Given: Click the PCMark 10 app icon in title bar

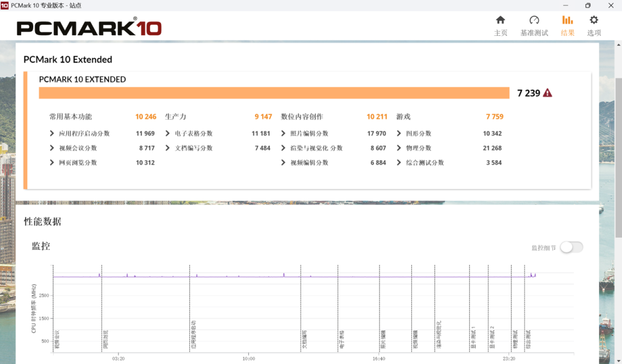Looking at the screenshot, I should pyautogui.click(x=5, y=5).
